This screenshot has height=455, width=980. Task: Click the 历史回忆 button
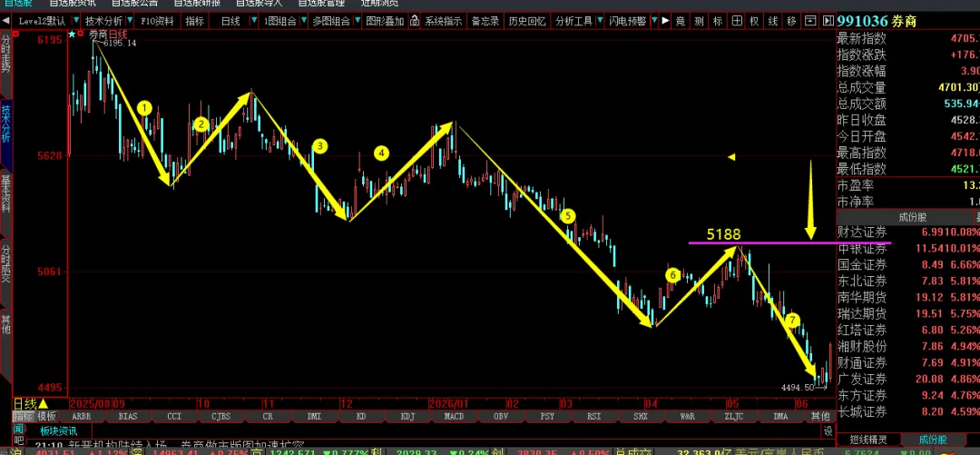point(527,21)
